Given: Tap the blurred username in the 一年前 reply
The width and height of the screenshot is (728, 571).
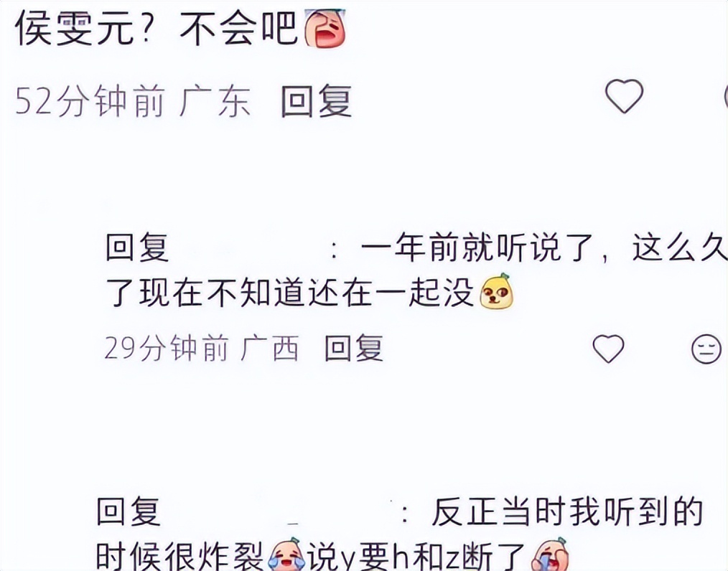Looking at the screenshot, I should 248,249.
